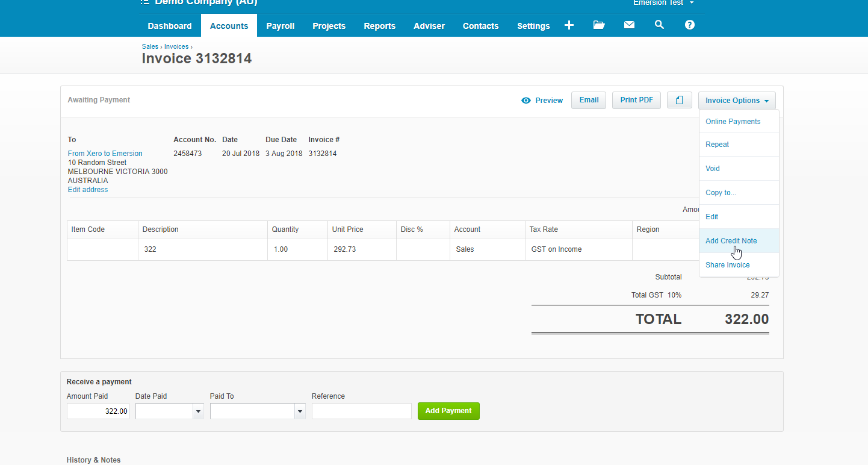Screen dimensions: 868x465
Task: Click the Reference input field
Action: coord(361,411)
